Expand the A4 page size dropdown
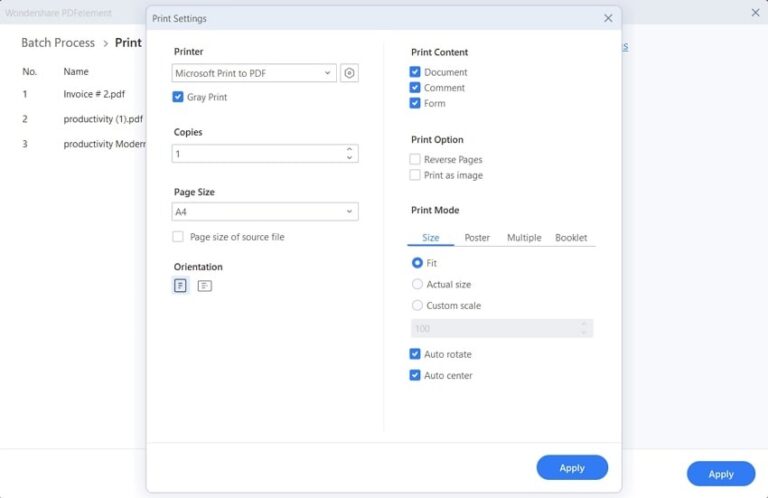The width and height of the screenshot is (768, 498). [x=265, y=212]
